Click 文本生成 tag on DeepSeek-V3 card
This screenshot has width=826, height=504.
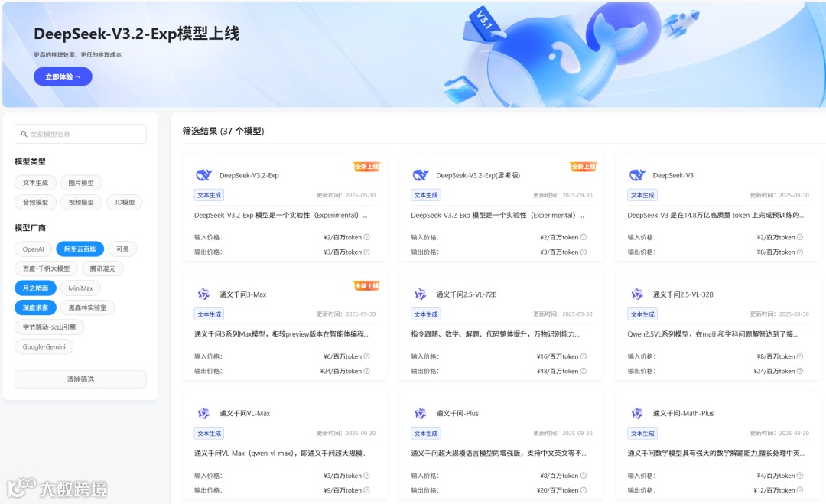coord(642,195)
